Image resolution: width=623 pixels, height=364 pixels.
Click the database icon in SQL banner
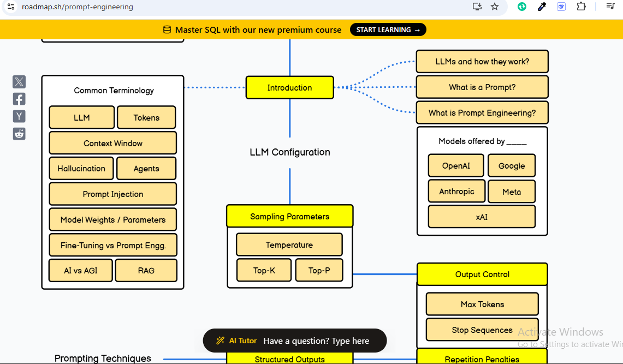click(167, 30)
